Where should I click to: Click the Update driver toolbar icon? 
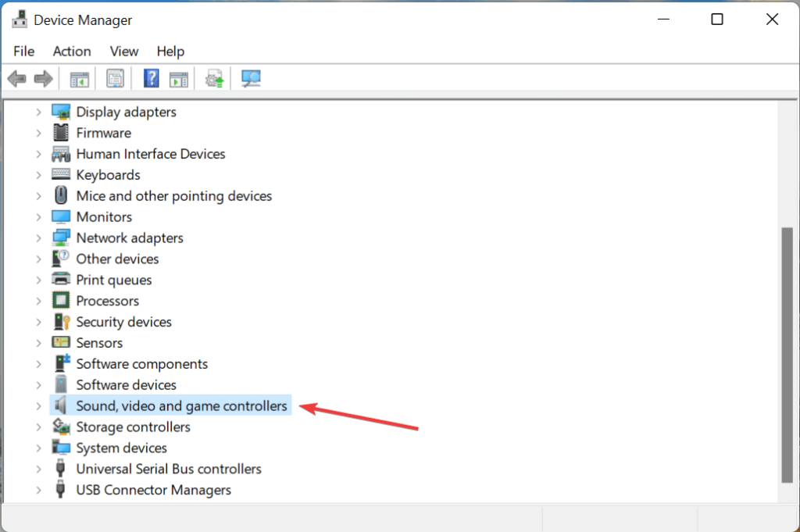214,78
